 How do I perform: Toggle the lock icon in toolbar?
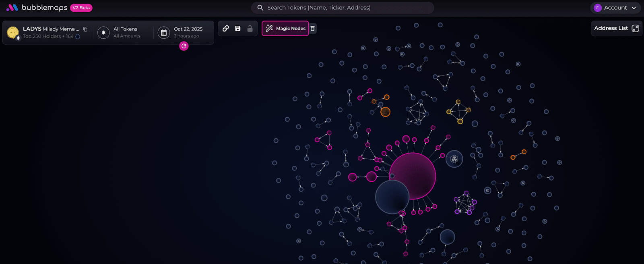(x=250, y=28)
